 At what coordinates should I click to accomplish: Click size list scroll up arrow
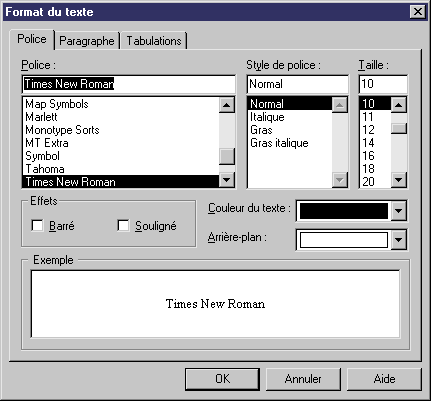(x=399, y=105)
